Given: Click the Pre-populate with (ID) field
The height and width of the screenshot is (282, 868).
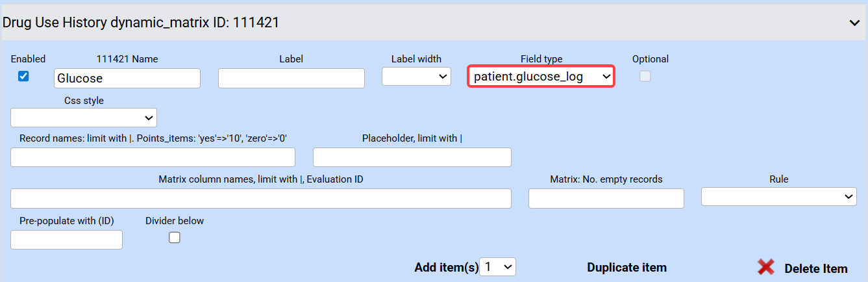Looking at the screenshot, I should pyautogui.click(x=66, y=240).
